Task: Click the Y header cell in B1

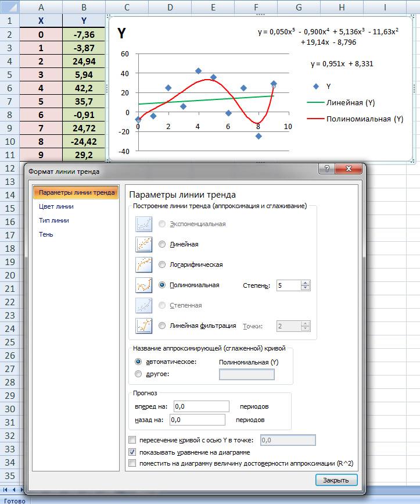Action: click(x=84, y=21)
